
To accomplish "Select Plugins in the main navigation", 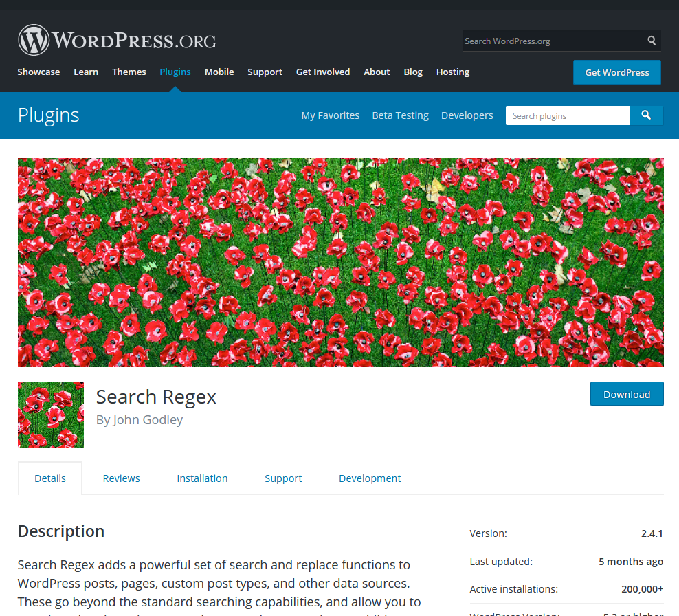I will 175,72.
